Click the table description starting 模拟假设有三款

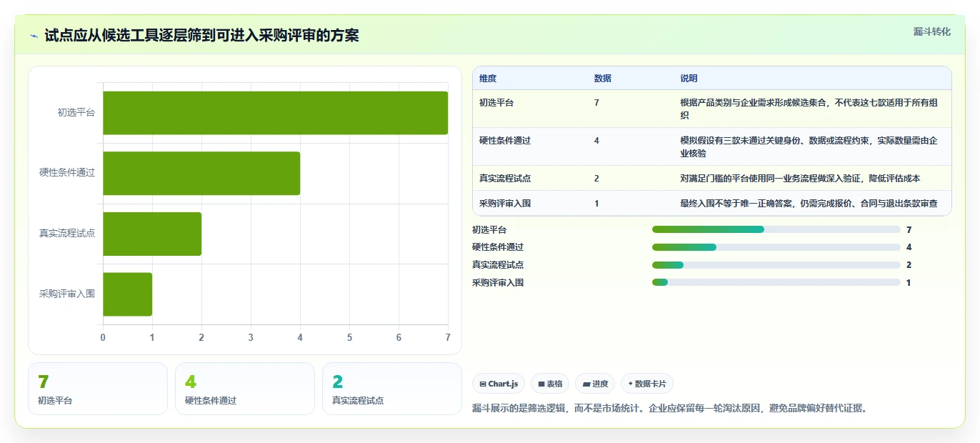813,147
